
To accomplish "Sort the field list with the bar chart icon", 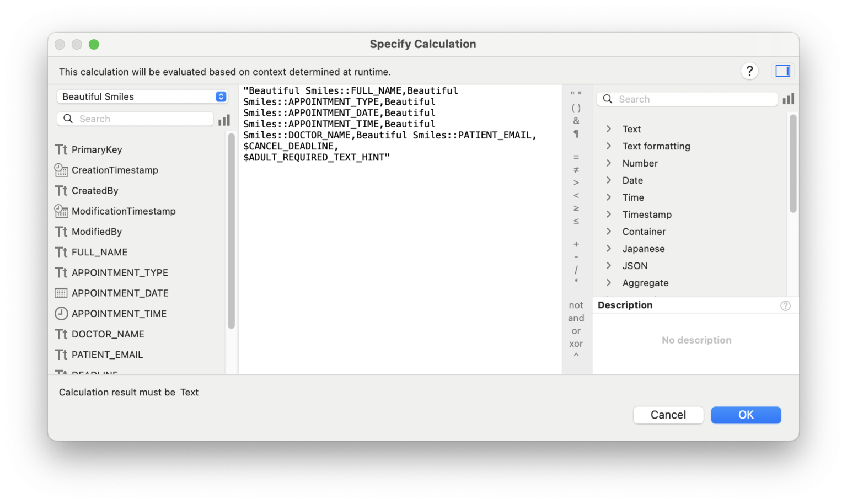I will [x=224, y=120].
